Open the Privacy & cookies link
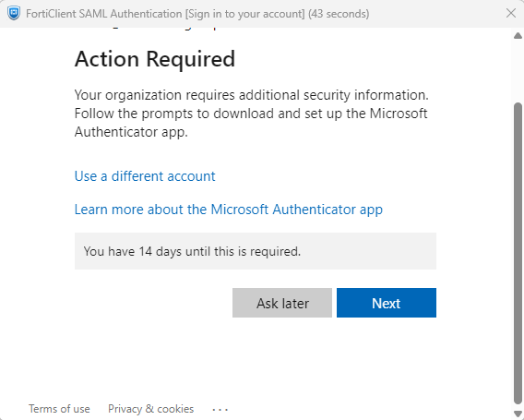Screen dimensions: 524x420 point(150,409)
